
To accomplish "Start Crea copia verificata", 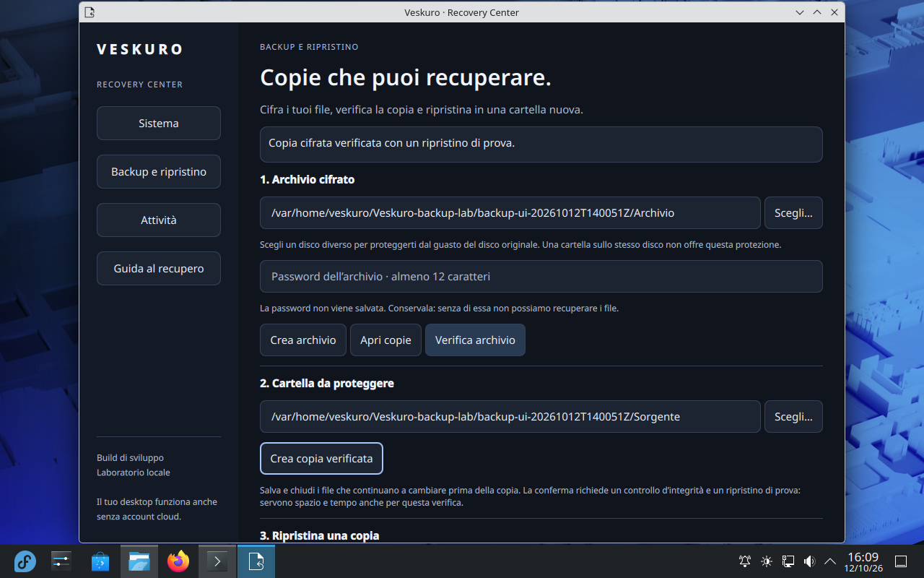I will coord(321,459).
